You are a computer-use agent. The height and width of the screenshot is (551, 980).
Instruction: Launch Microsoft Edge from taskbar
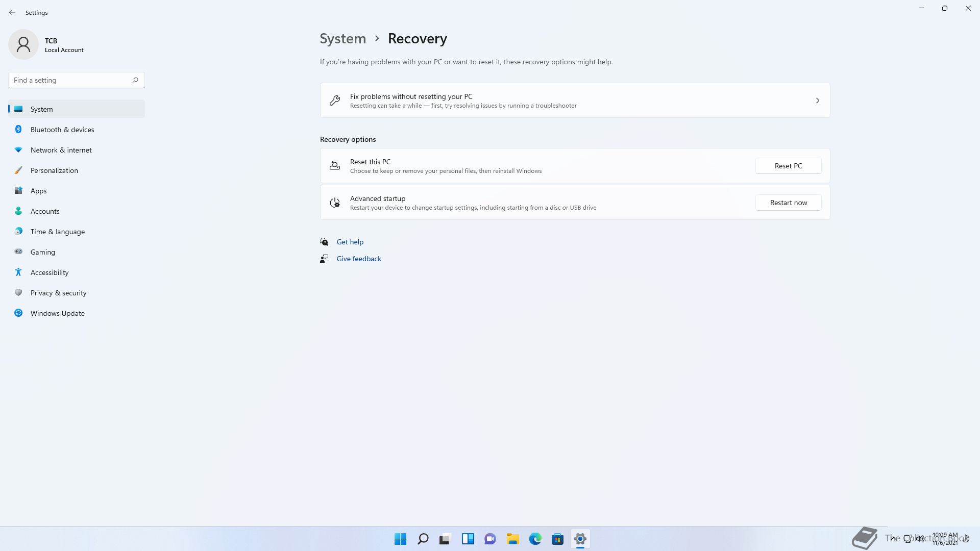(x=535, y=539)
